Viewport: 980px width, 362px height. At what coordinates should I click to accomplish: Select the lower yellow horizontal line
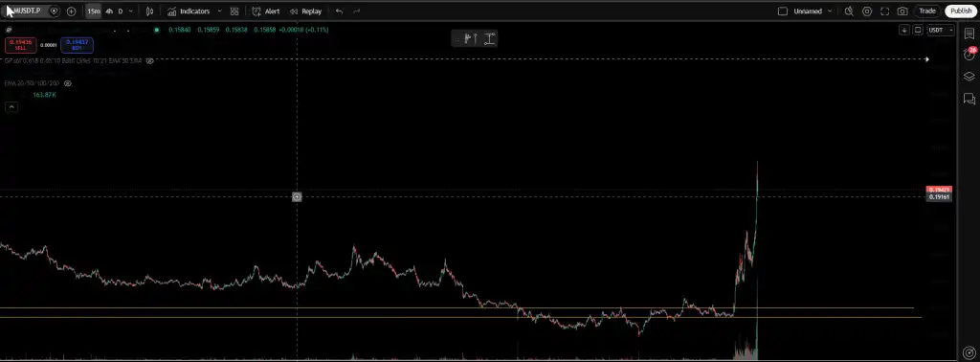point(460,318)
